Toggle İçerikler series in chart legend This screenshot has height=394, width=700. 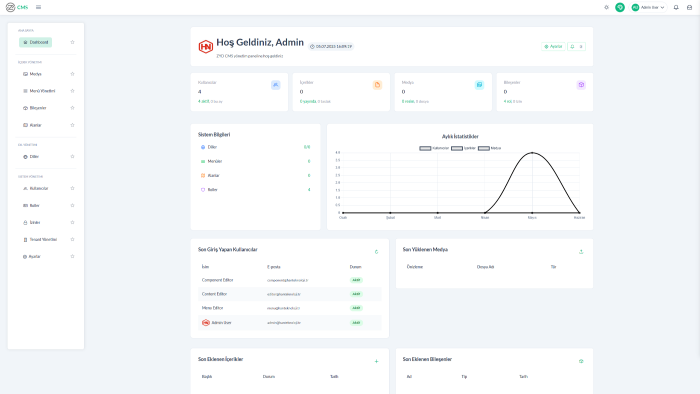pyautogui.click(x=463, y=148)
